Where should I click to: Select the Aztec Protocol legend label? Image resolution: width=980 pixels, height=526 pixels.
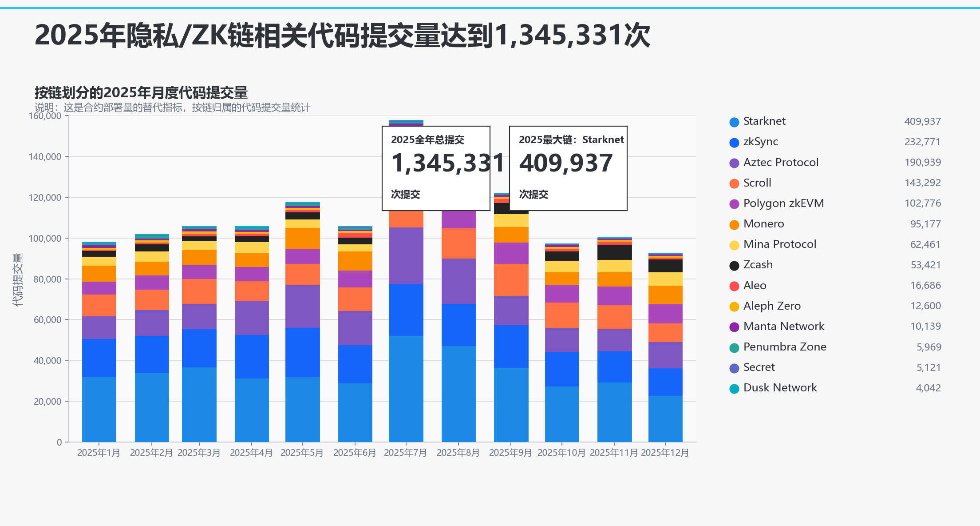pyautogui.click(x=781, y=162)
